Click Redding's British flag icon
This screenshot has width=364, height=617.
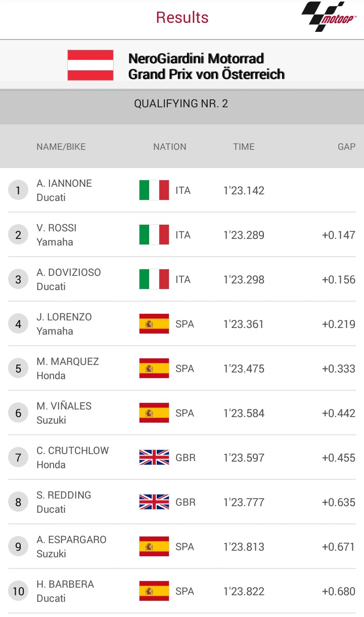tap(154, 502)
